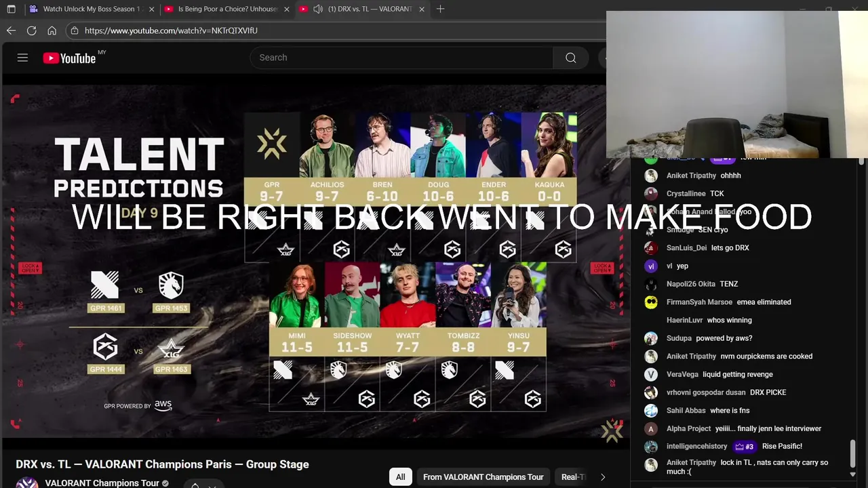The width and height of the screenshot is (868, 488).
Task: Switch to 'Is Being Poor a Choice?' tab
Action: [226, 9]
